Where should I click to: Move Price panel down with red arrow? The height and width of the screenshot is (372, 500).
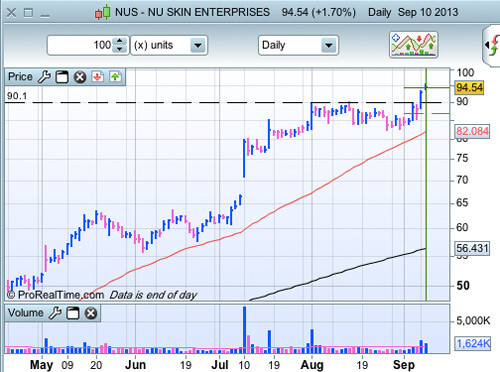pyautogui.click(x=97, y=77)
